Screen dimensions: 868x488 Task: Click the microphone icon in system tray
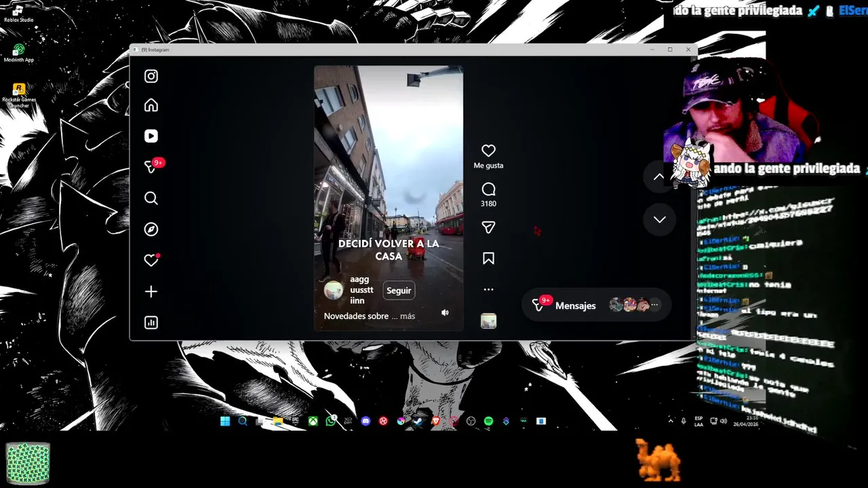click(684, 421)
